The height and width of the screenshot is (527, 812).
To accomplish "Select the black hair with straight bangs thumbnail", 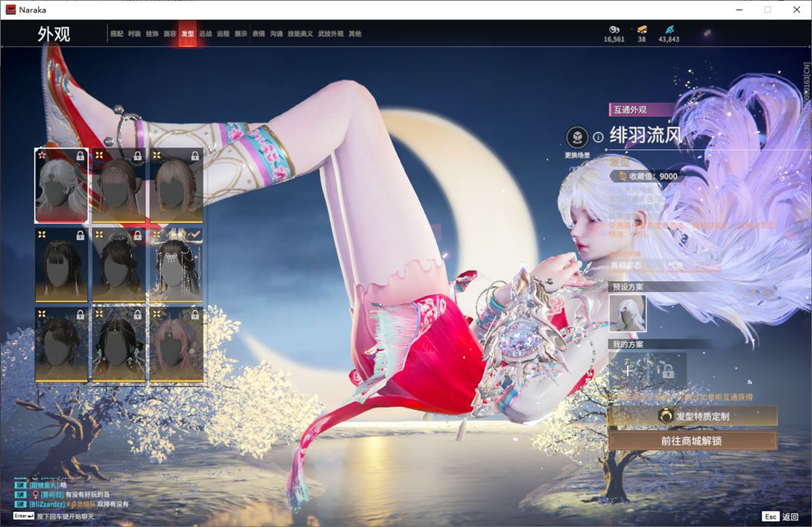I will click(x=61, y=265).
